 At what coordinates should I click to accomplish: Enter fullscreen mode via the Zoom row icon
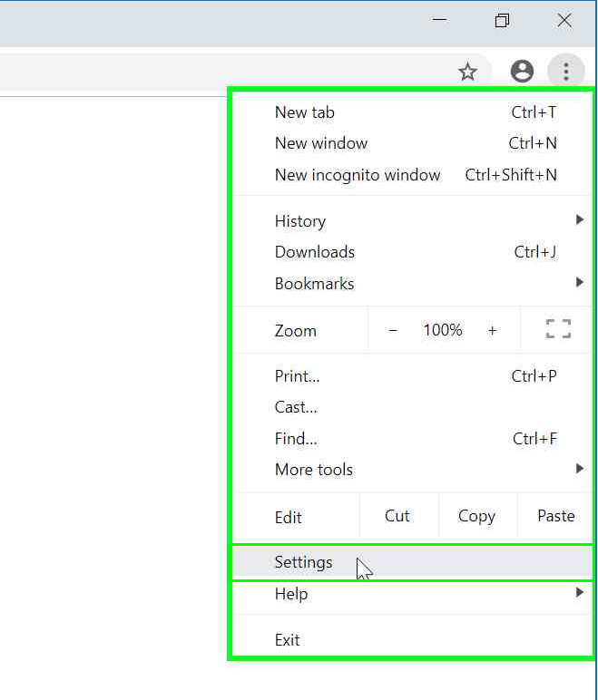pyautogui.click(x=558, y=329)
